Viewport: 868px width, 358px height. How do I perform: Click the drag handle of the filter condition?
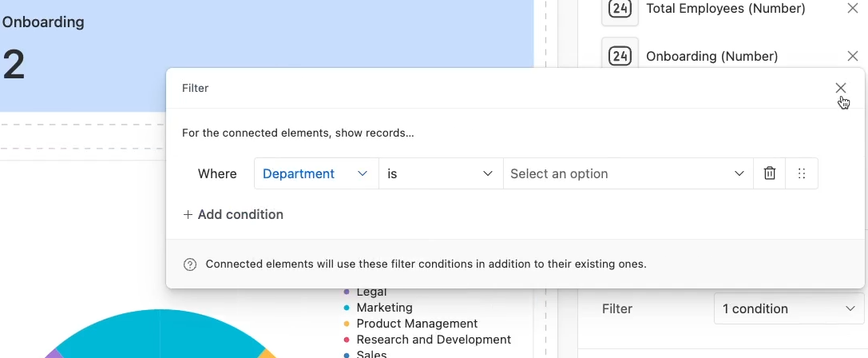802,173
